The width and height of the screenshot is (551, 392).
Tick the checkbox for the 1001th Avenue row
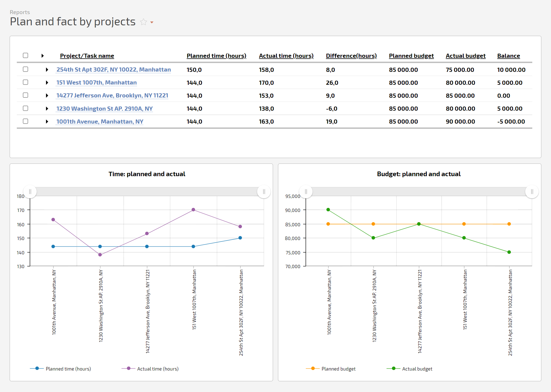[x=26, y=121]
